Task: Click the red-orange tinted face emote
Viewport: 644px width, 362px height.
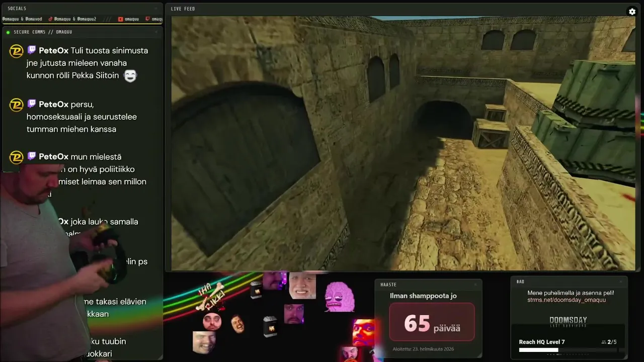Action: pyautogui.click(x=363, y=332)
